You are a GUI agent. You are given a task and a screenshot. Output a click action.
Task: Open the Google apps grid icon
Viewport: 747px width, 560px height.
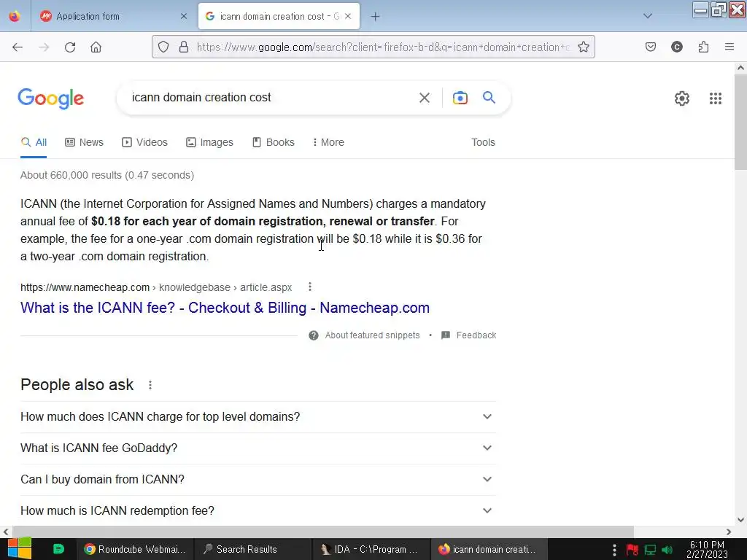click(x=716, y=98)
